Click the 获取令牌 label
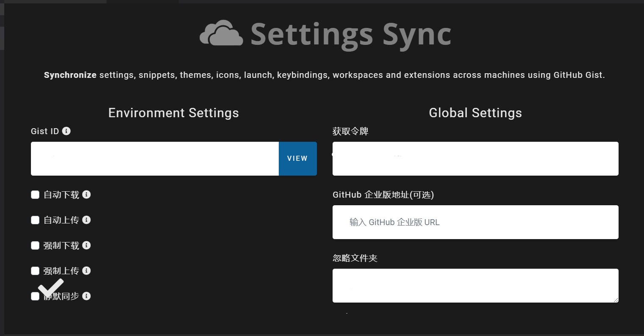Image resolution: width=644 pixels, height=336 pixels. 350,131
